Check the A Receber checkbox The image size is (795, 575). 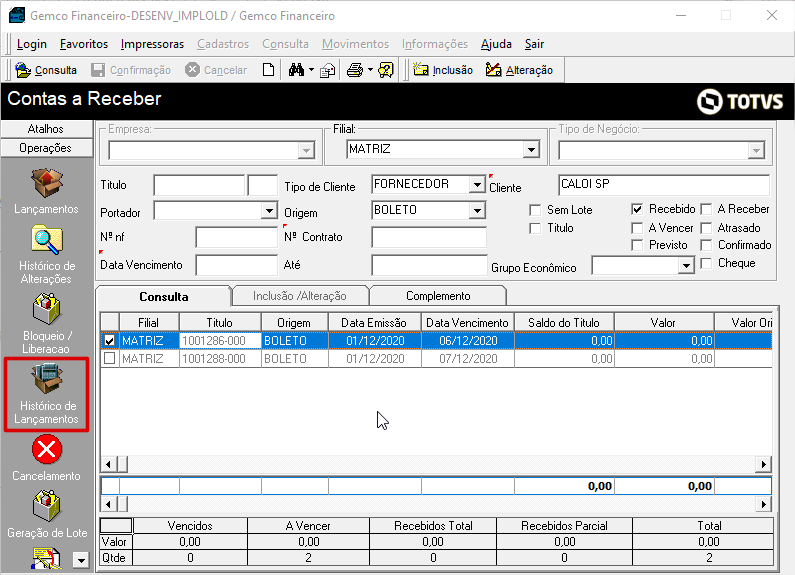pyautogui.click(x=706, y=209)
